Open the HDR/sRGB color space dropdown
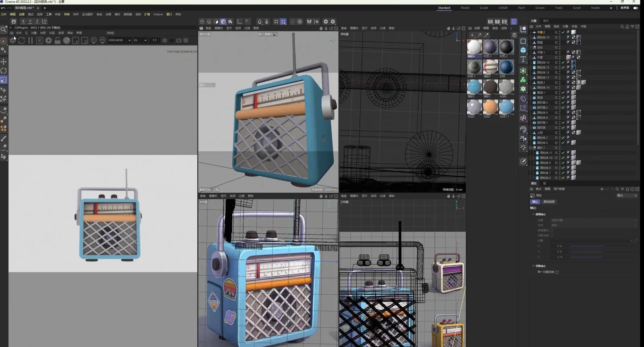Viewport: 644px width, 347px height. (x=119, y=40)
